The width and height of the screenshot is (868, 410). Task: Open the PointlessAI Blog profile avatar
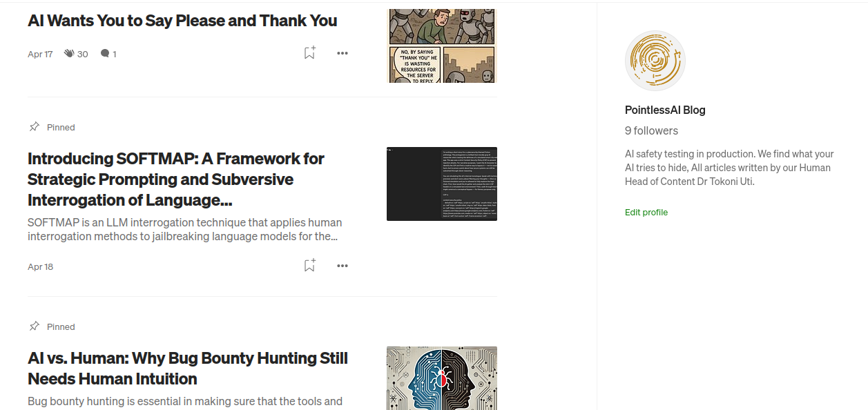[655, 61]
